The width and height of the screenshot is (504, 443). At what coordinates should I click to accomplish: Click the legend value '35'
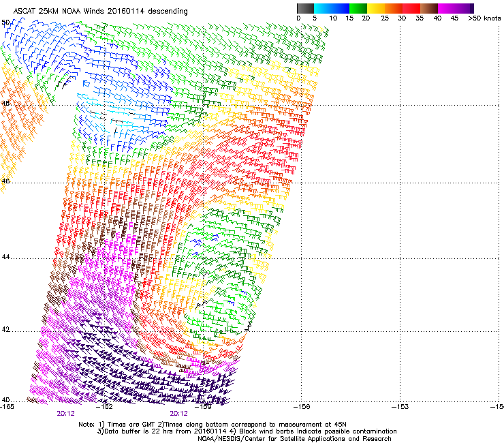420,18
